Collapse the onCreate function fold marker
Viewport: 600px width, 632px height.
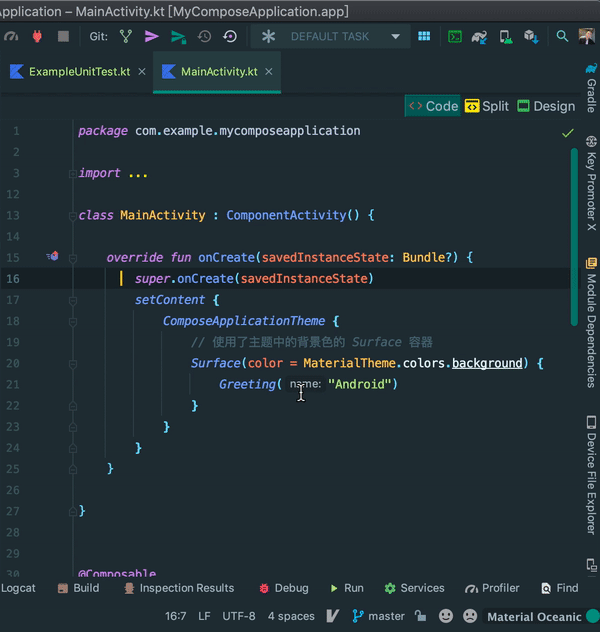(73, 258)
